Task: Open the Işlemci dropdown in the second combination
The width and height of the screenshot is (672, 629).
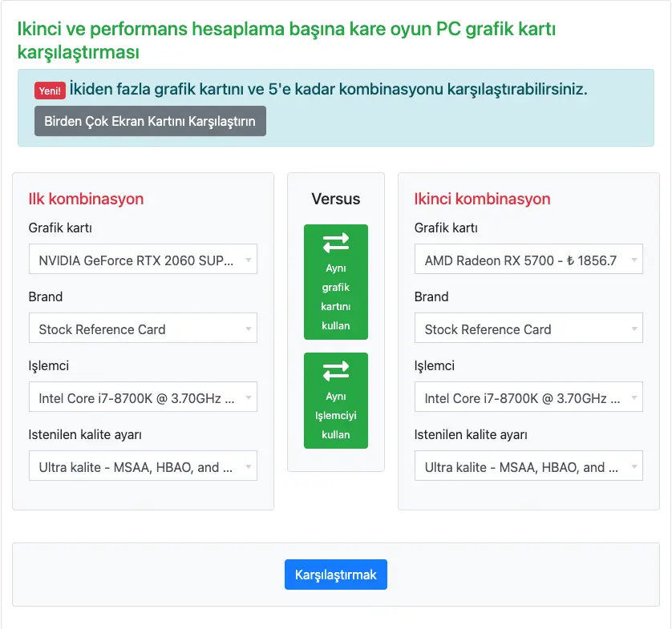Action: (528, 397)
